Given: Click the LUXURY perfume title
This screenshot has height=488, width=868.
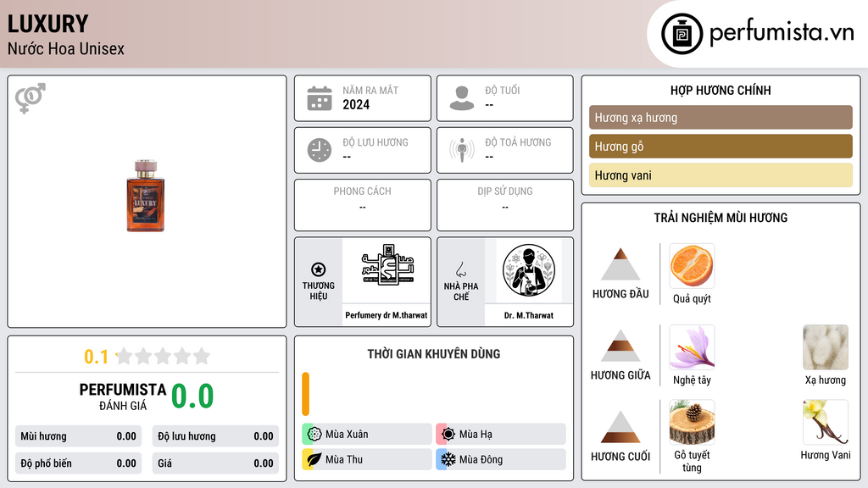Looking at the screenshot, I should [47, 24].
